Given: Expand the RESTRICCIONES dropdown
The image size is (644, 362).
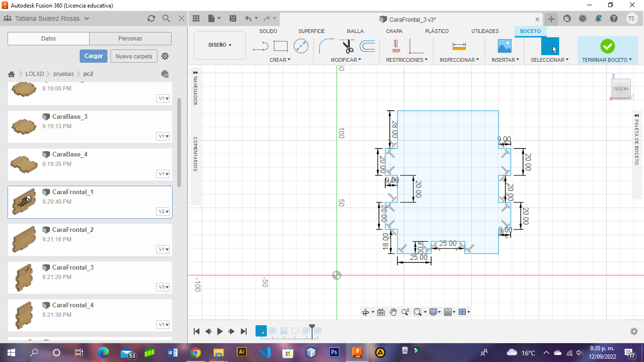Looking at the screenshot, I should point(407,60).
